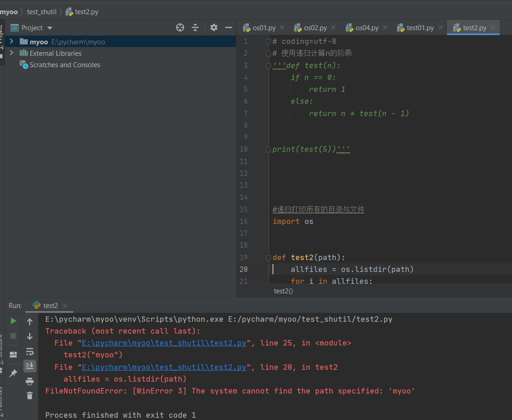Print the Run console output
The height and width of the screenshot is (420, 512).
point(30,381)
